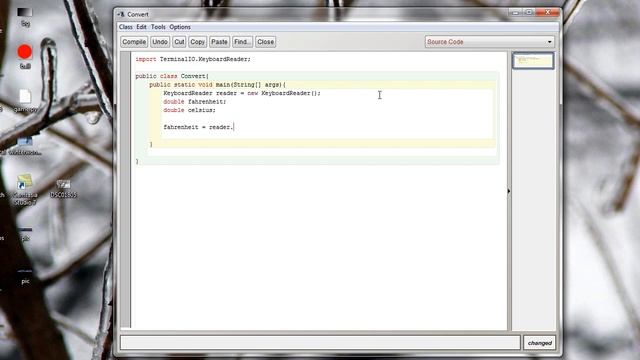Open the Edit menu
Image resolution: width=640 pixels, height=360 pixels.
click(x=141, y=27)
